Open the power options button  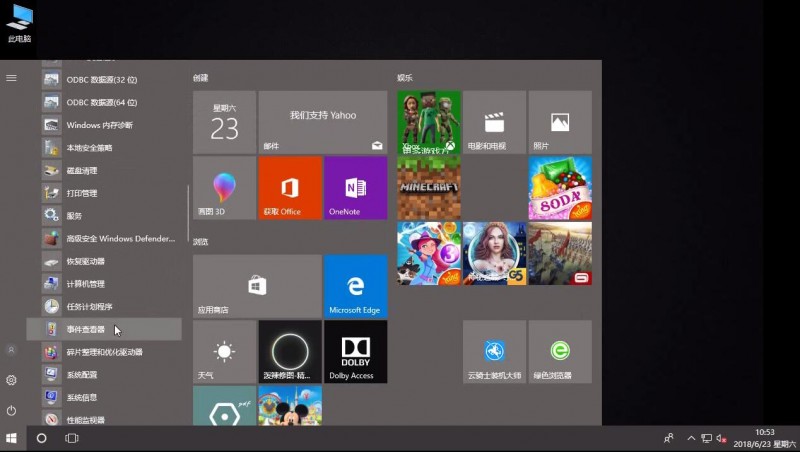pos(11,410)
